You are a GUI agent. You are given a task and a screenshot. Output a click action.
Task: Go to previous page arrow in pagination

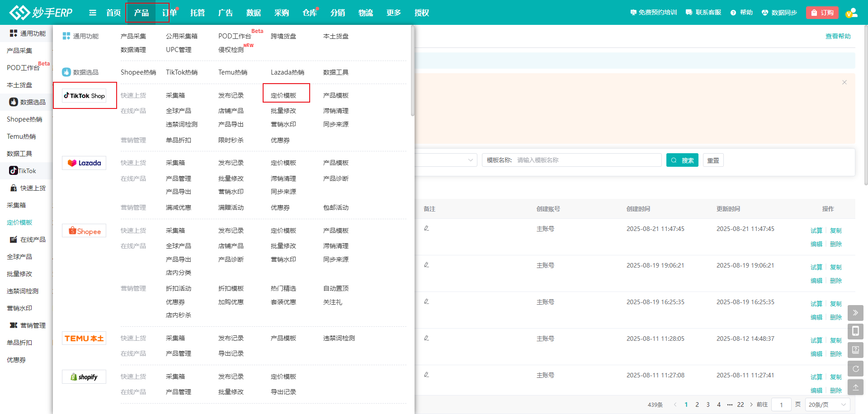pos(675,405)
